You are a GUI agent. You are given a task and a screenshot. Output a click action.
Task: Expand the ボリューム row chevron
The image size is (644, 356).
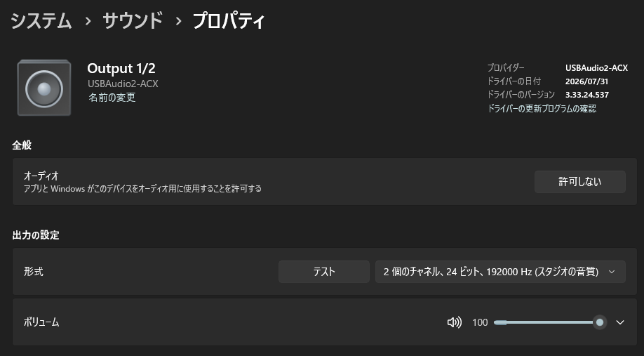[x=620, y=322]
